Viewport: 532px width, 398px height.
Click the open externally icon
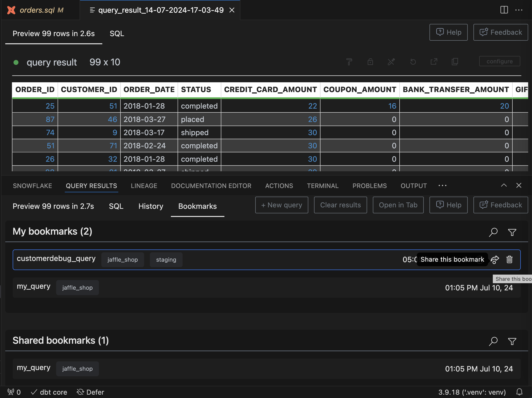coord(434,62)
